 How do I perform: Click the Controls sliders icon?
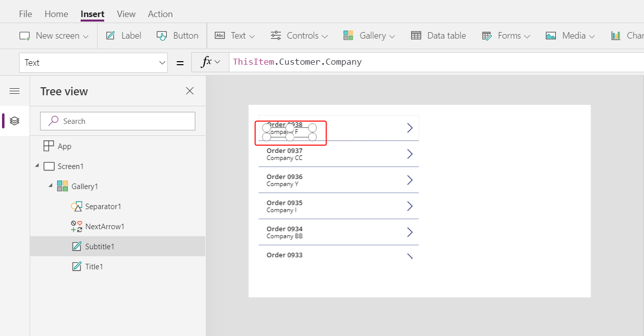tap(276, 36)
